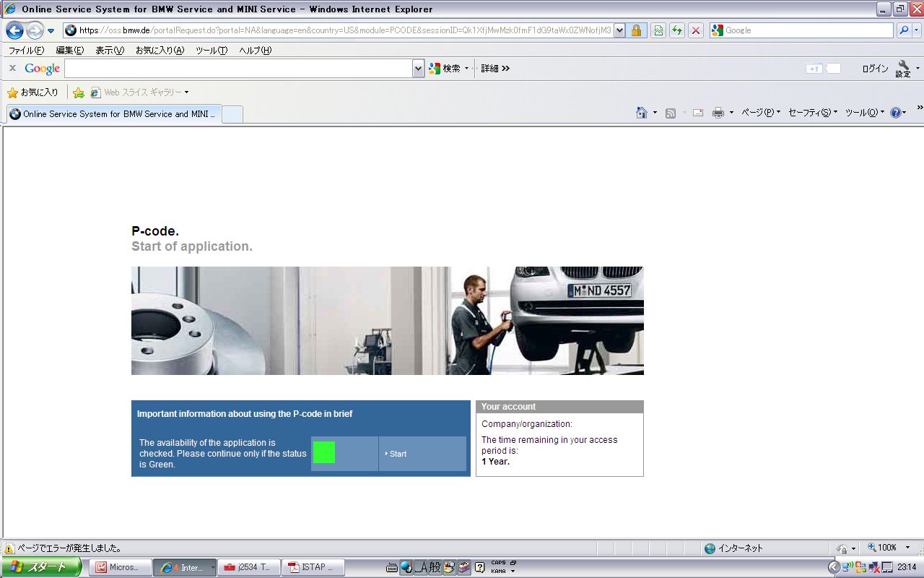Click the Google toolbar search input

click(238, 69)
